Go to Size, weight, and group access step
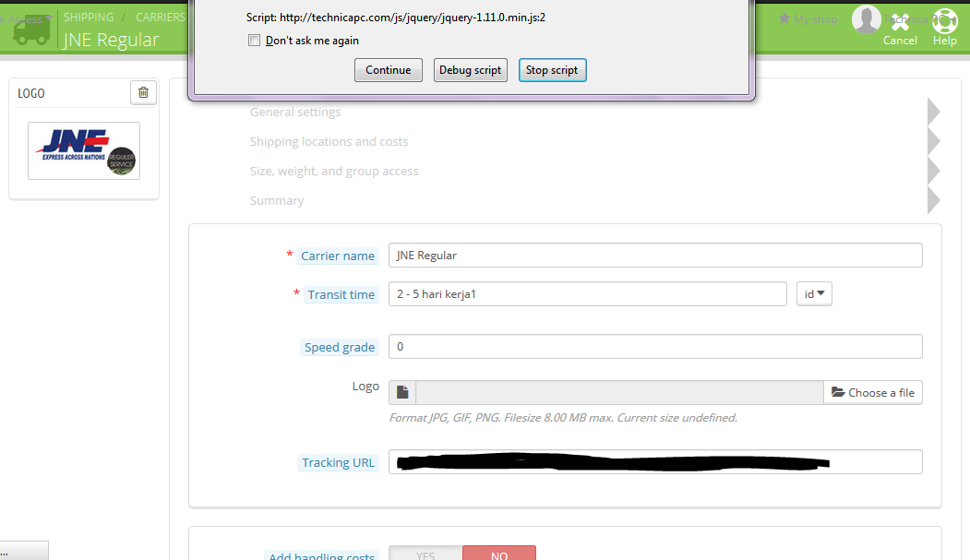This screenshot has width=970, height=560. [334, 172]
